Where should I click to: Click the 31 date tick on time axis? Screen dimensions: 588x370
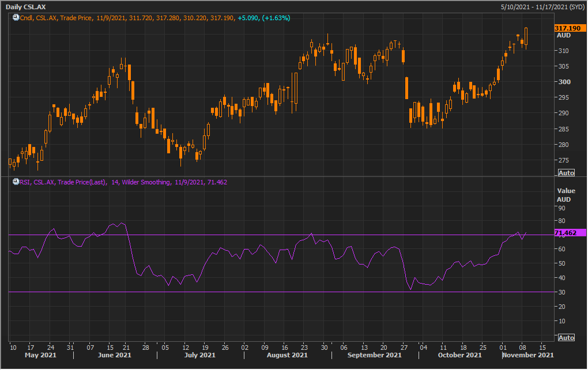[70, 348]
